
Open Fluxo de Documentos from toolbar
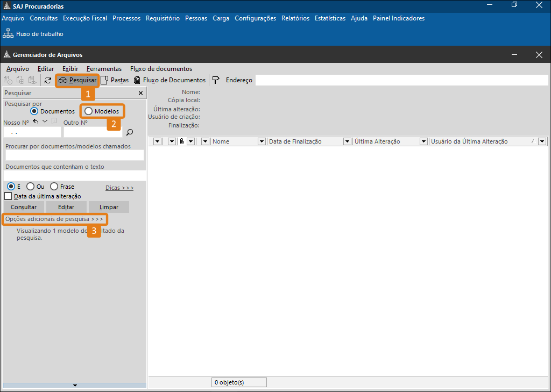point(169,80)
